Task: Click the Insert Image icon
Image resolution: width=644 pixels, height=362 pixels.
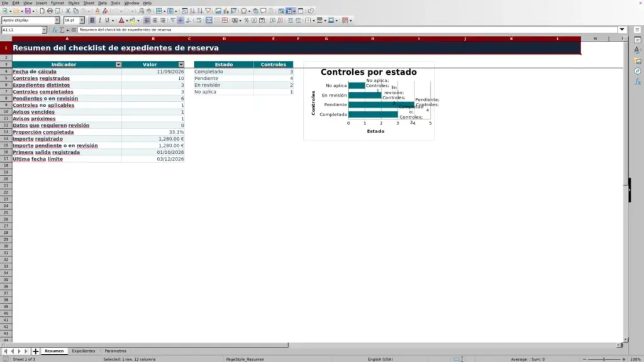Action: [218, 11]
